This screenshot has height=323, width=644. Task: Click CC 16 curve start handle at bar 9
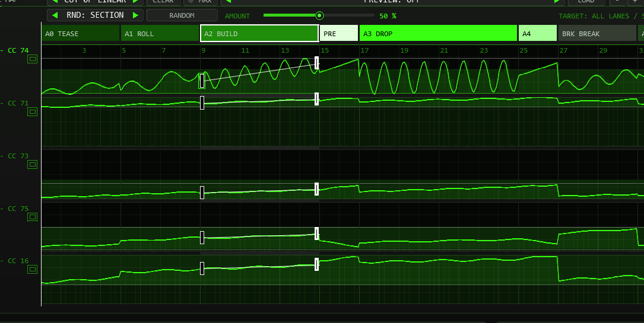click(202, 268)
